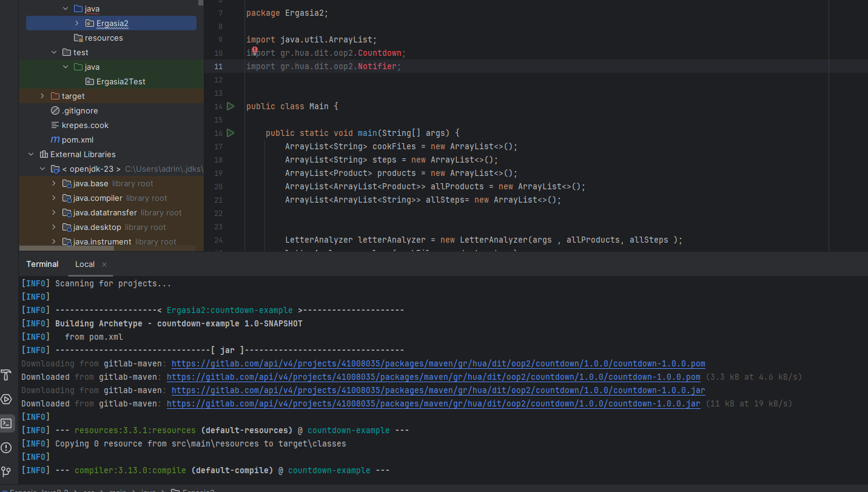Click the openjdk-23 SDK folder icon
The width and height of the screenshot is (868, 492).
click(x=55, y=169)
